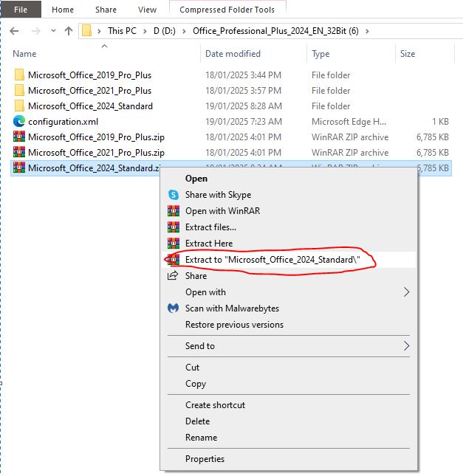Viewport: 463px width, 476px height.
Task: Expand chevron after D (D:) breadcrumb
Action: [x=184, y=31]
